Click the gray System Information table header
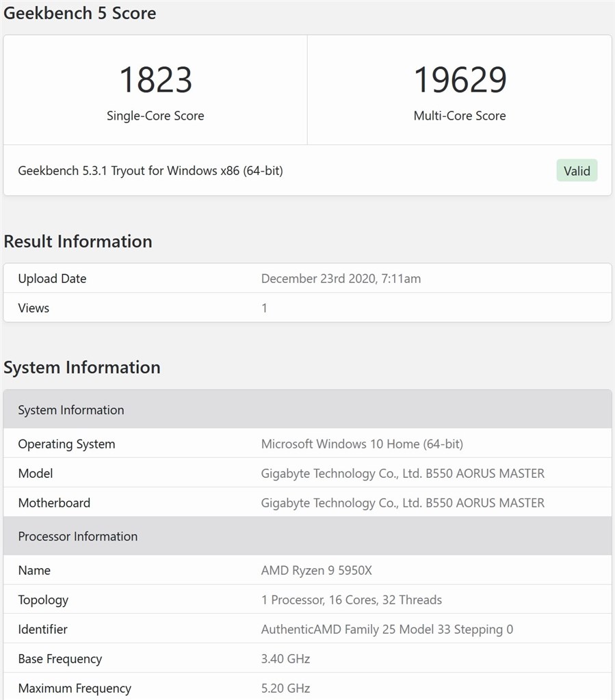Screen dimensions: 615x700 307,409
